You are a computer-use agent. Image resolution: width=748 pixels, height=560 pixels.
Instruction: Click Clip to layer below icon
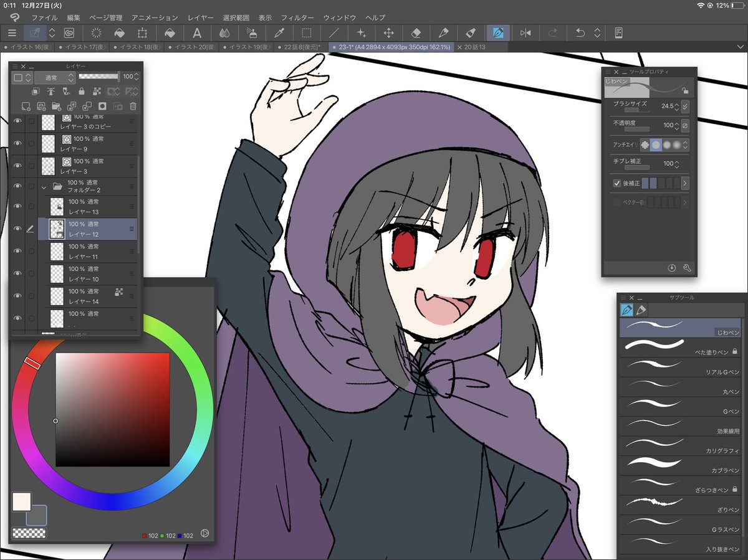(x=37, y=92)
